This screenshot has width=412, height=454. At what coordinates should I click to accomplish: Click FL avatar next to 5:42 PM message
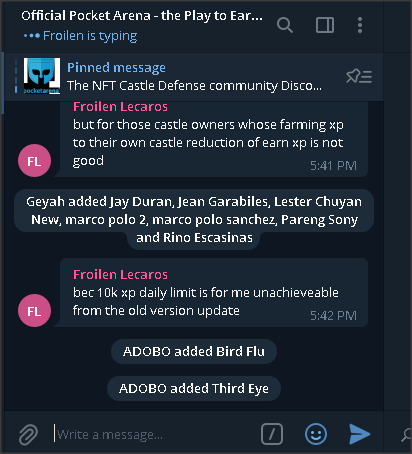(x=34, y=311)
